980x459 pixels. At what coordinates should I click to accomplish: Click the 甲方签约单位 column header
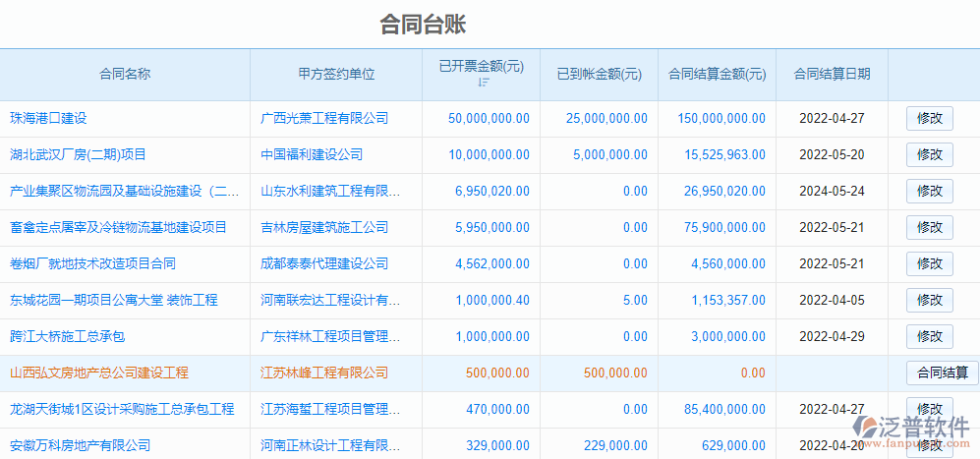pos(336,74)
